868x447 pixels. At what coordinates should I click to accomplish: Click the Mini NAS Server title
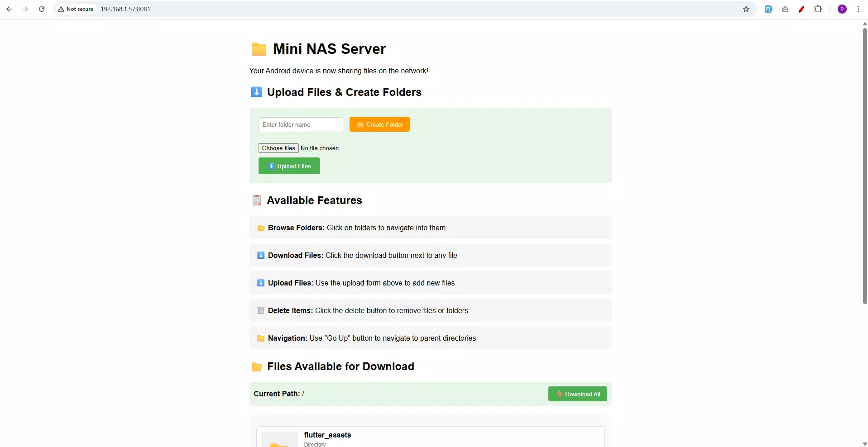coord(329,49)
